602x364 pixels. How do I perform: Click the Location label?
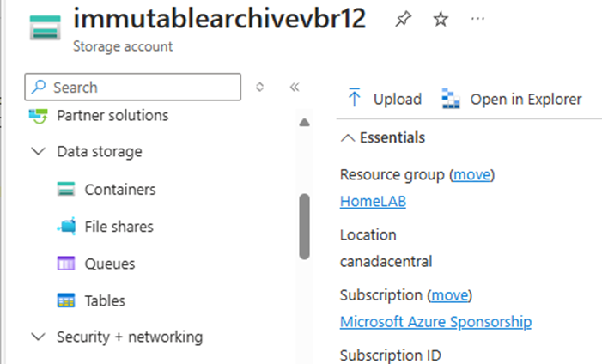click(x=368, y=235)
